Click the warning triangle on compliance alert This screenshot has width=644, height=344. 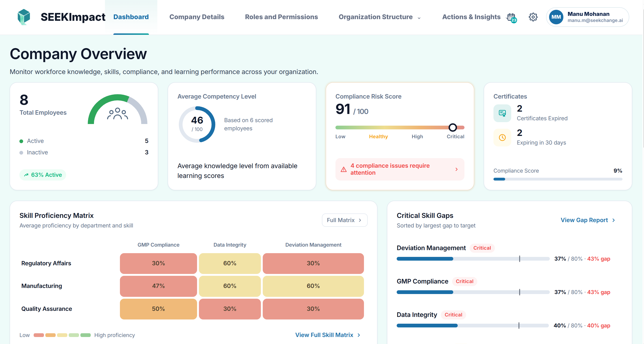point(344,169)
